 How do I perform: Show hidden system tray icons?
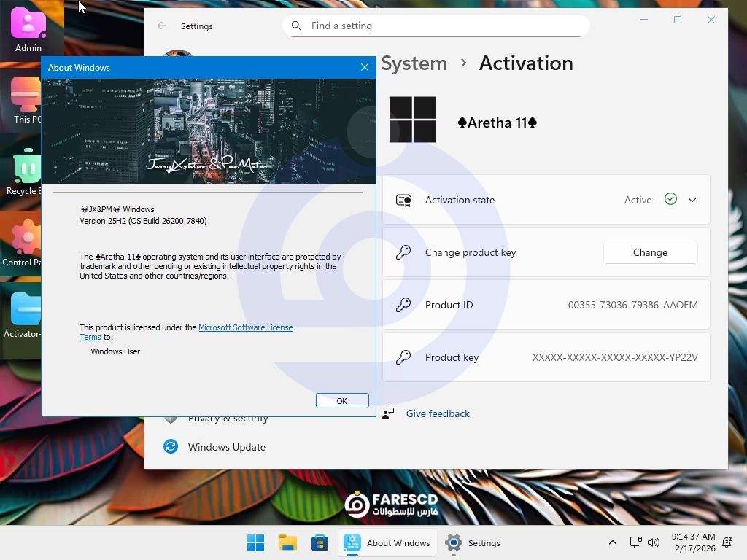(x=612, y=542)
